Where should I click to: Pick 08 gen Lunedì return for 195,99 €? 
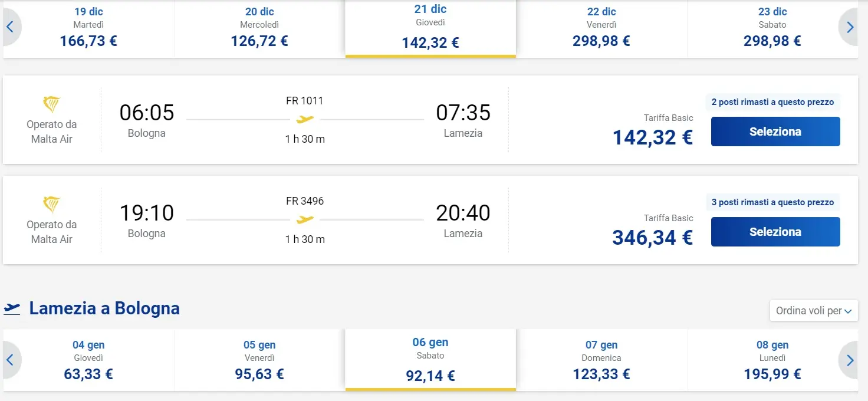772,360
